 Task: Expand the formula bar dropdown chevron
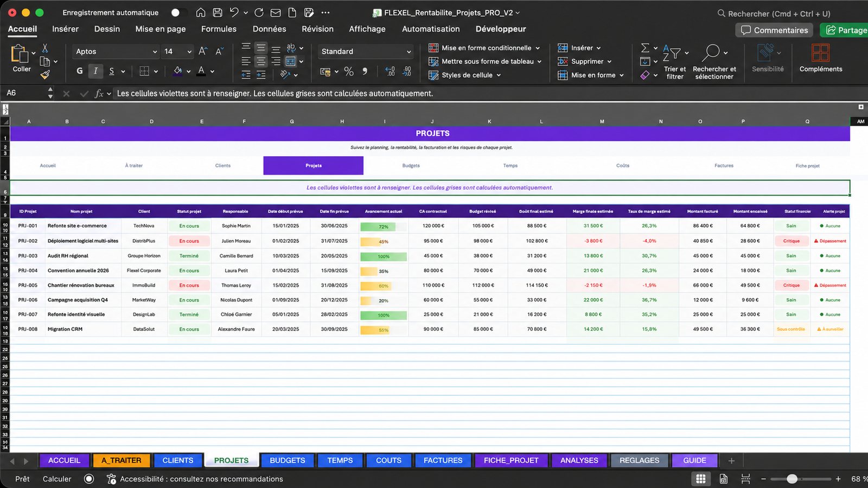click(109, 93)
